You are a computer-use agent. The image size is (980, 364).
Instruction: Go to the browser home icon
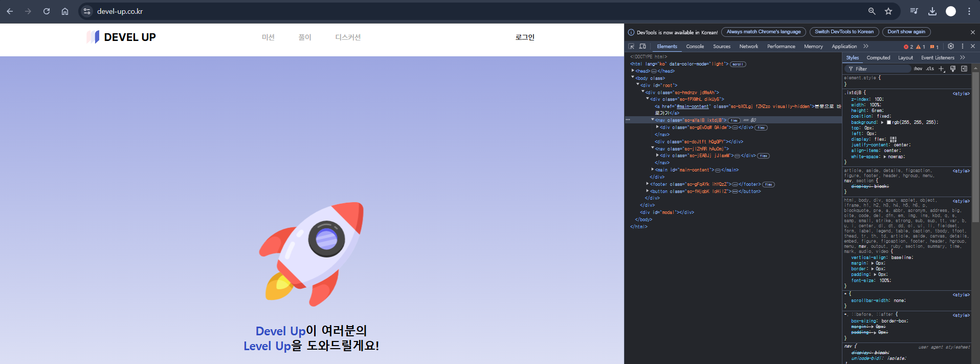(x=65, y=11)
